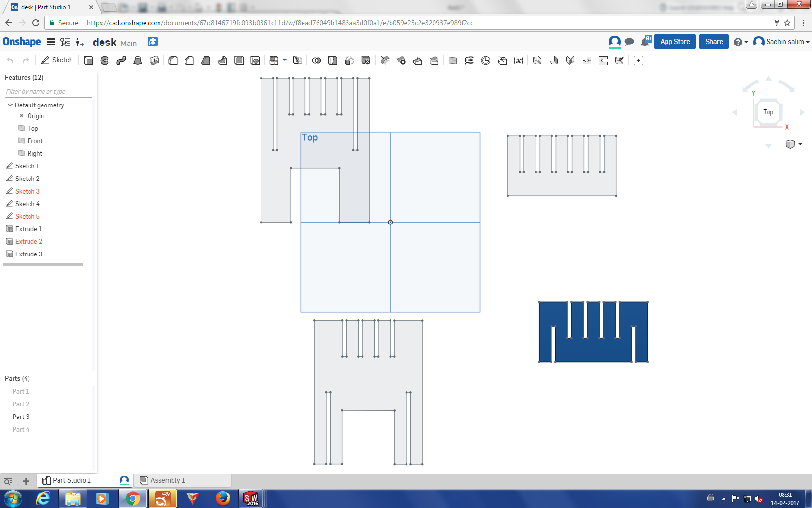Select the Derived tool
This screenshot has height=508, width=812.
tap(502, 60)
